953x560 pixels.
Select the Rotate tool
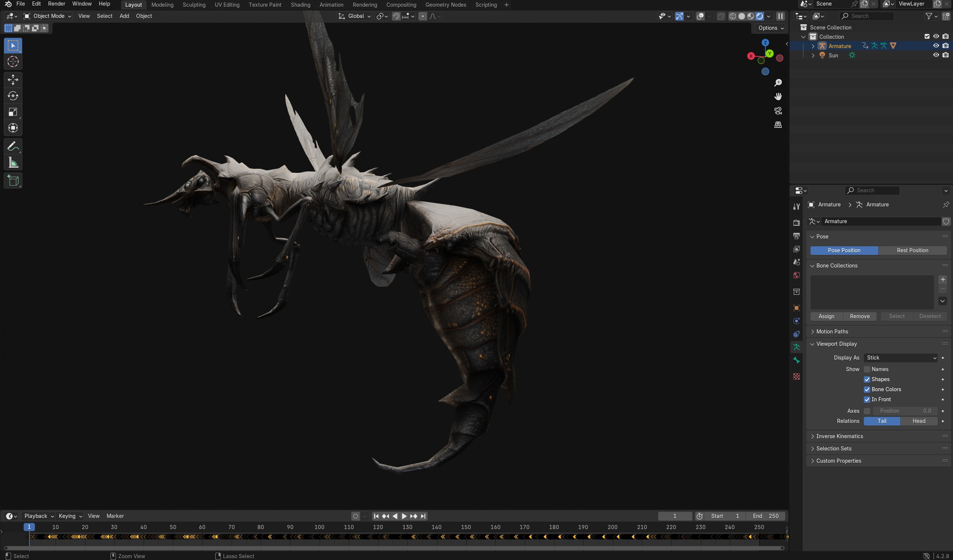pyautogui.click(x=13, y=96)
